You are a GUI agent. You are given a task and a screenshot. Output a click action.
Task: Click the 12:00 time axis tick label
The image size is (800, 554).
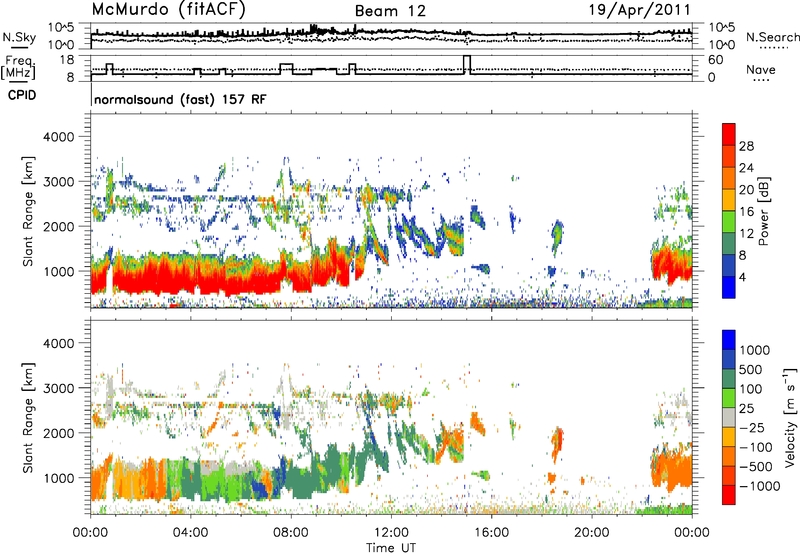pos(391,533)
